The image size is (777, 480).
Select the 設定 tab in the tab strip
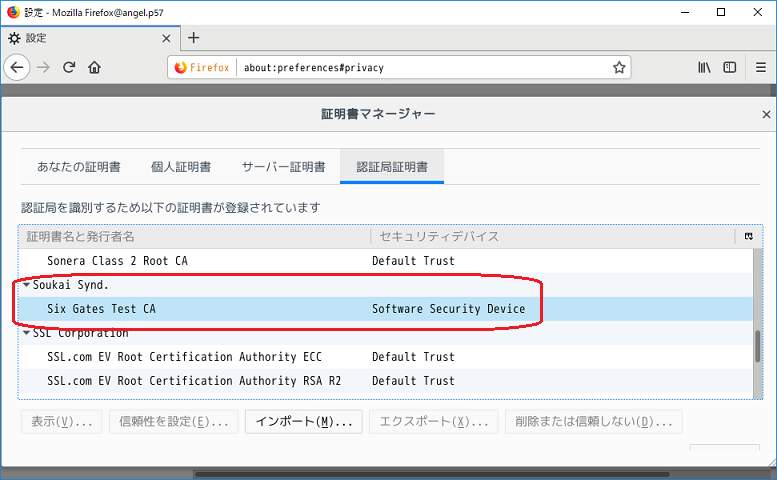tap(90, 38)
